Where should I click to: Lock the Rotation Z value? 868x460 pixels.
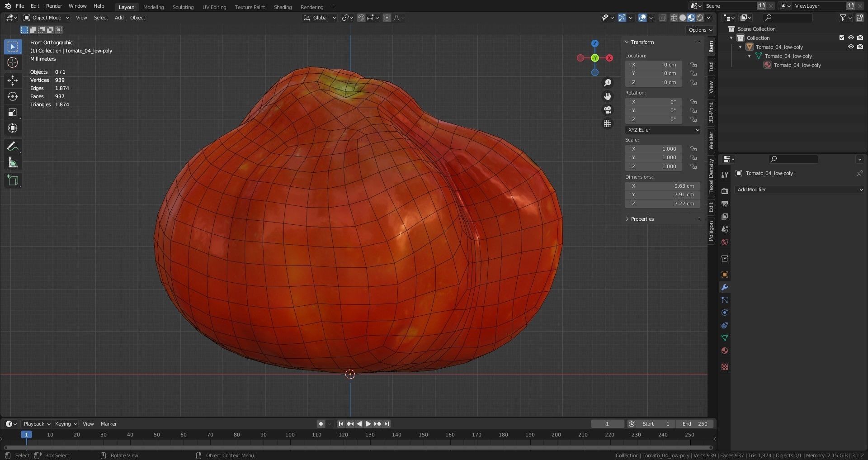tap(693, 119)
